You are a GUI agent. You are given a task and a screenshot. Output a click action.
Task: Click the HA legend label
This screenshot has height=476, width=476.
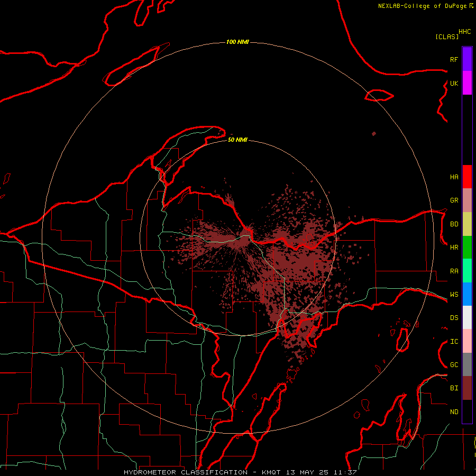(454, 177)
